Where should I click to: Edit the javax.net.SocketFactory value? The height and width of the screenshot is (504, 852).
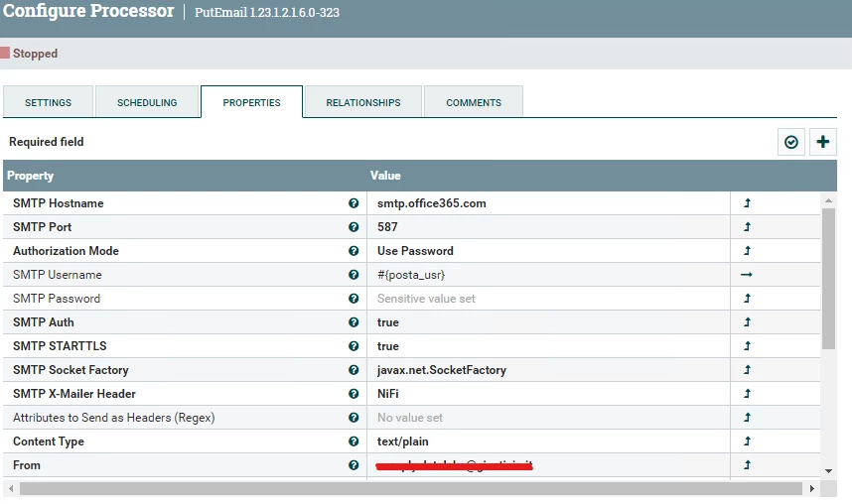point(548,370)
